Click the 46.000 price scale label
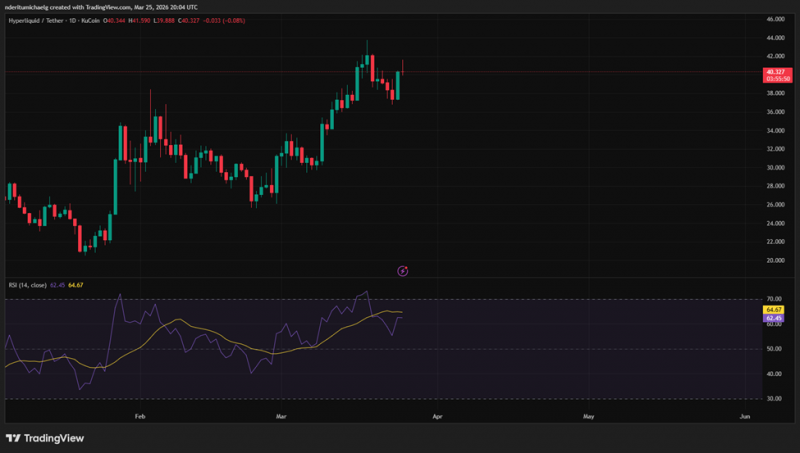The width and height of the screenshot is (800, 453). (776, 19)
